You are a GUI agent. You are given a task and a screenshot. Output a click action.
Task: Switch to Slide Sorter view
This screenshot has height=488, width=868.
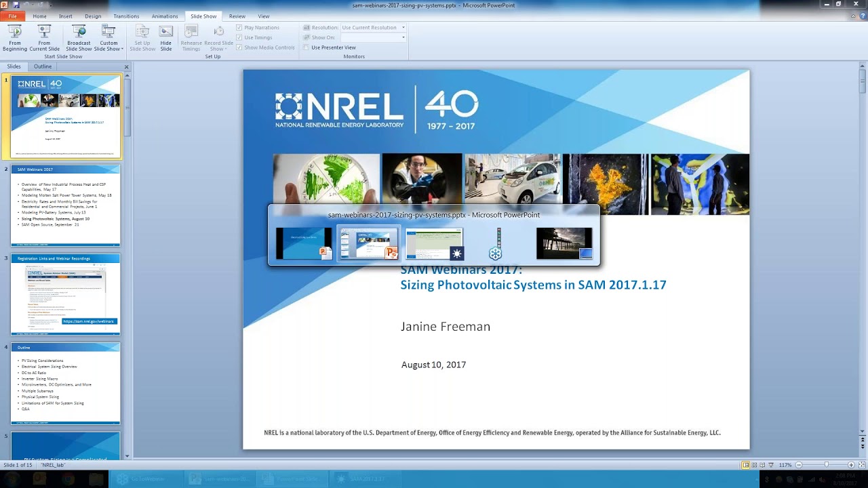[754, 465]
